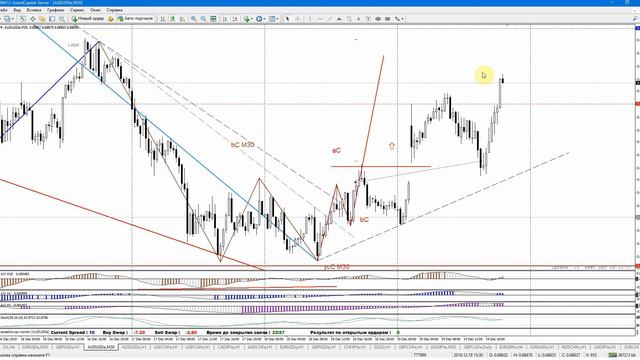Image resolution: width=640 pixels, height=360 pixels.
Task: Switch to the EURUSDx,M30 chart tab
Action: coord(35,347)
